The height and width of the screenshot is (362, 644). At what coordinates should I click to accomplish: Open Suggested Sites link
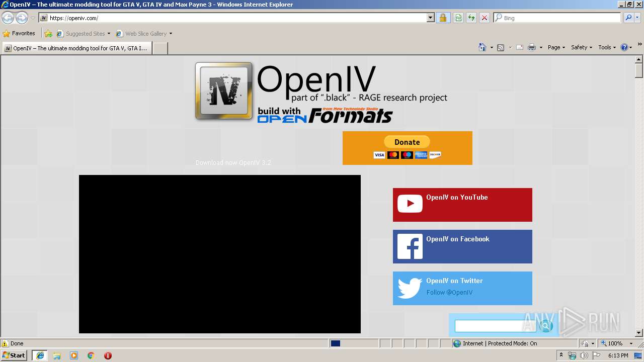83,34
